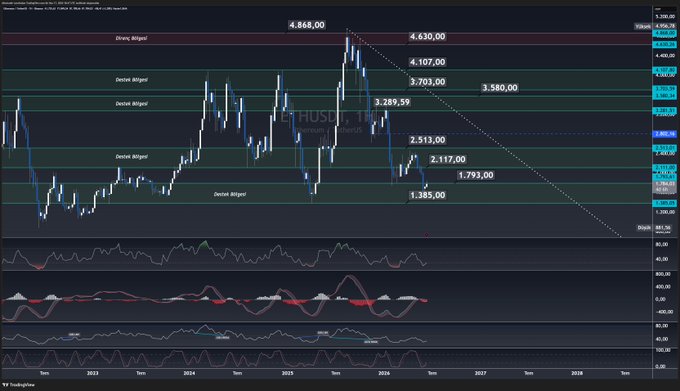The height and width of the screenshot is (391, 680).
Task: Select the 2.117,00 level label
Action: 448,159
